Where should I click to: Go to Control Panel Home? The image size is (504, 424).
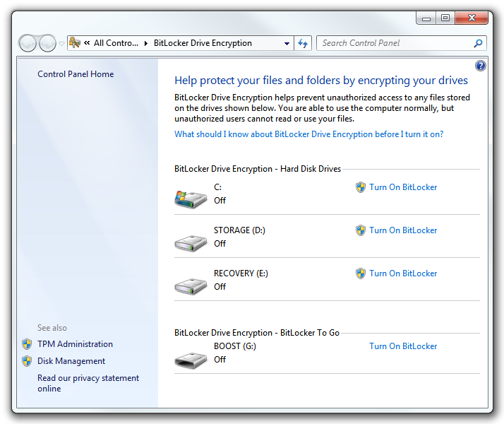coord(76,74)
